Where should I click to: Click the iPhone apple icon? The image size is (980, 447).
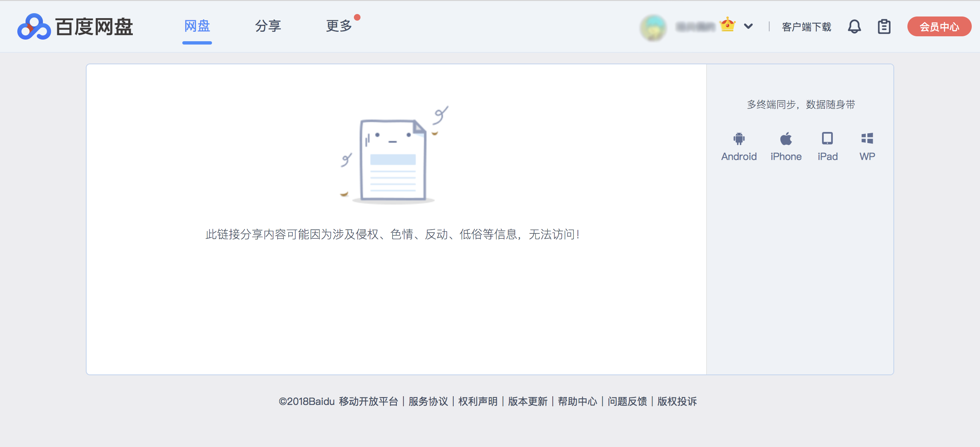click(786, 139)
